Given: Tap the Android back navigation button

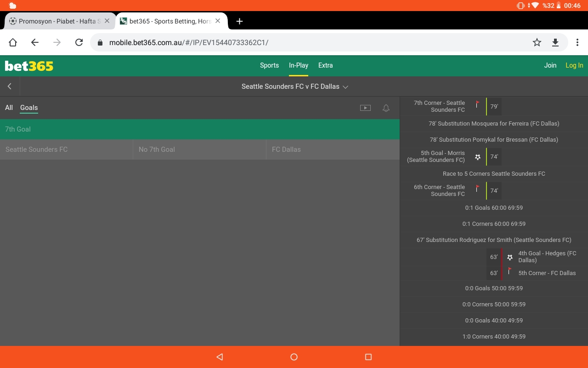Looking at the screenshot, I should pyautogui.click(x=220, y=357).
